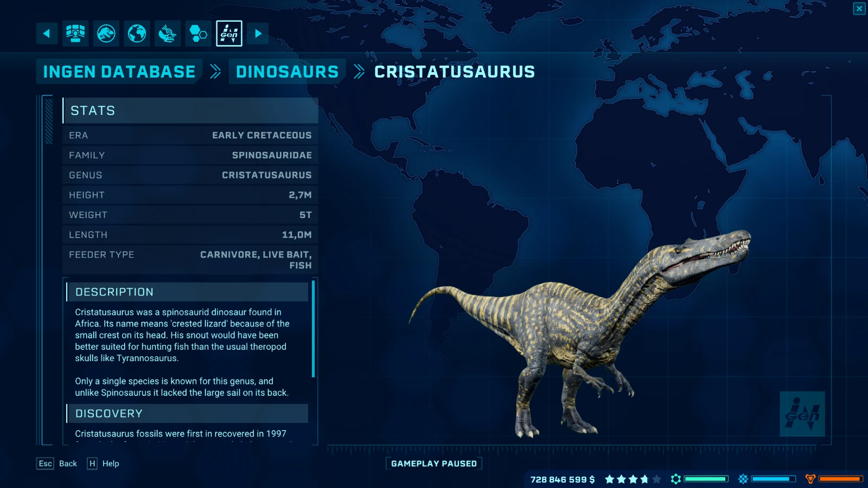Go back to DINOSAURS breadcrumb
868x488 pixels.
287,72
